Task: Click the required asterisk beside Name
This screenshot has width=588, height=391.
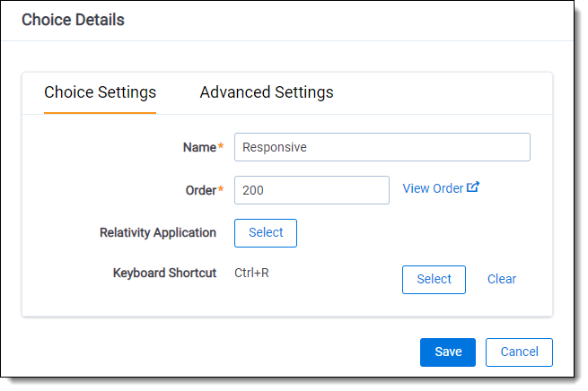Action: click(221, 146)
